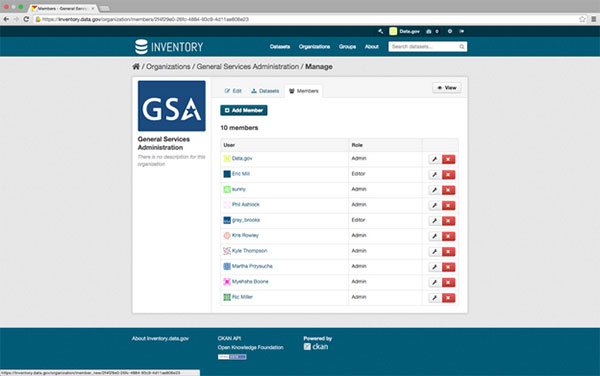Viewport: 600px width, 376px height.
Task: Click the wrench edit icon for Eric Mill
Action: (434, 175)
